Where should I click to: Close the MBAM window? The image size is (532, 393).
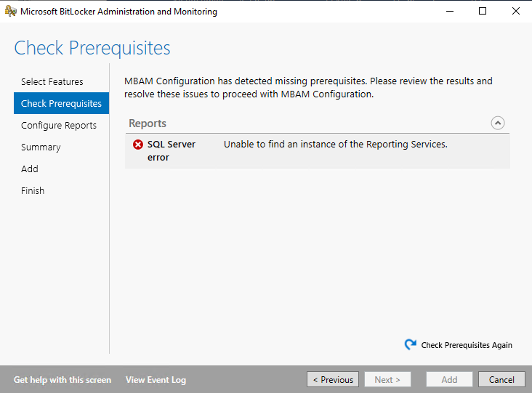[516, 11]
